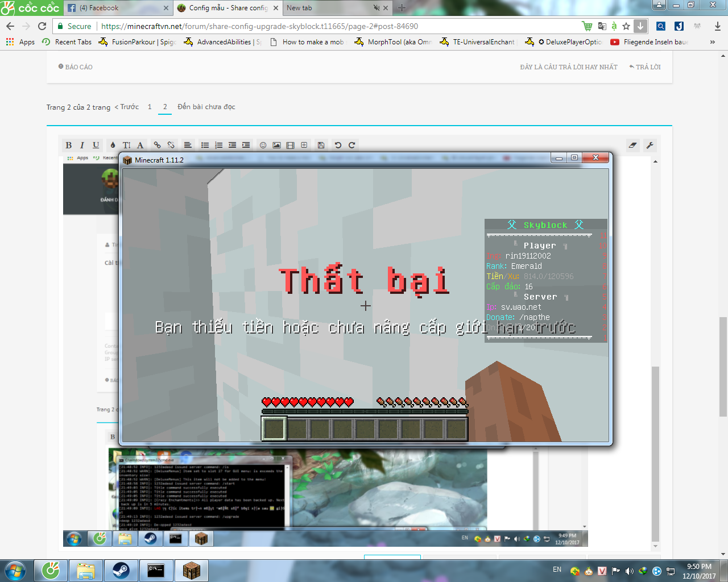Bookmark this page with the star
The width and height of the screenshot is (728, 582).
tap(626, 26)
